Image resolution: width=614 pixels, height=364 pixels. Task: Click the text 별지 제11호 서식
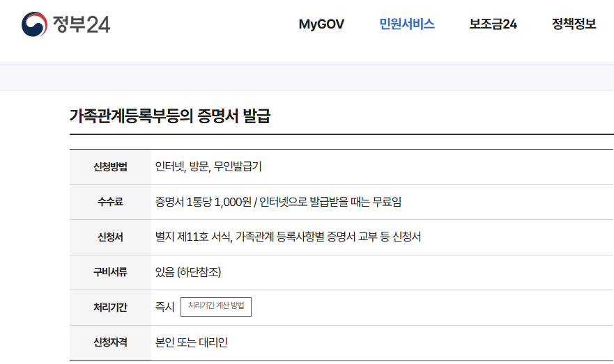[x=193, y=237]
